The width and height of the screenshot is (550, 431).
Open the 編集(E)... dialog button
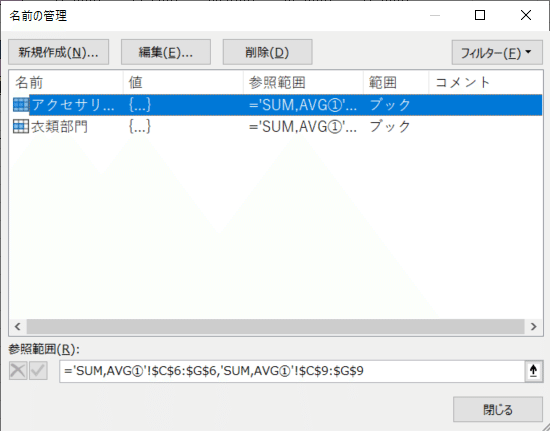click(166, 52)
